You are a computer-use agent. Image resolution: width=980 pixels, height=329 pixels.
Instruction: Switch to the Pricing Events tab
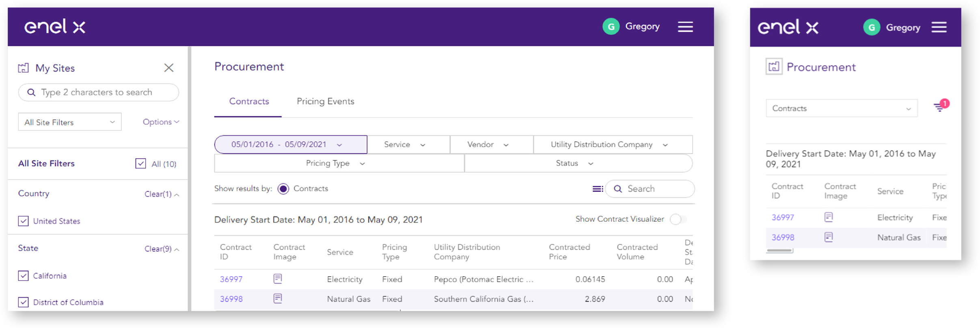tap(325, 102)
